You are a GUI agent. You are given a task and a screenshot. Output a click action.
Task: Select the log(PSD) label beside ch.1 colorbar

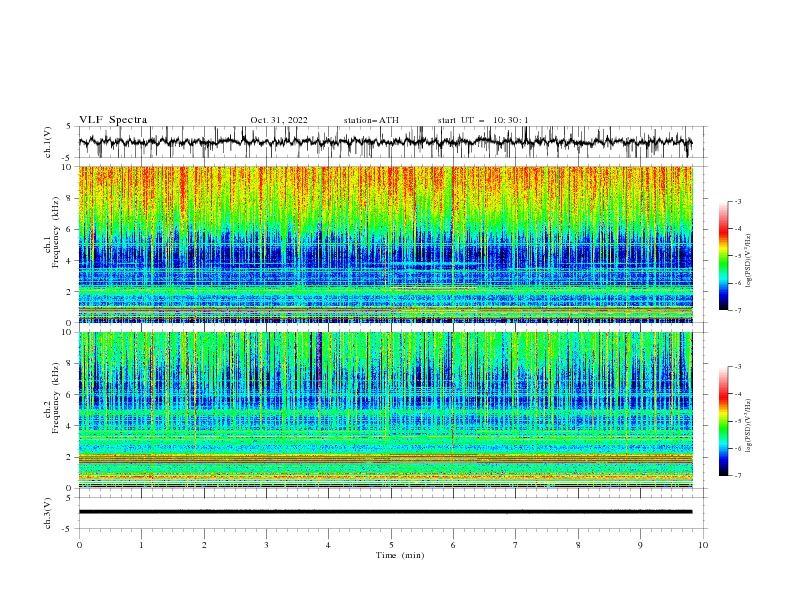tap(748, 261)
